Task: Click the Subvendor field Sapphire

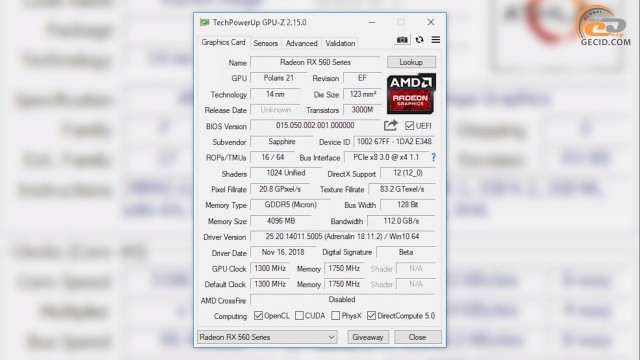Action: click(282, 142)
